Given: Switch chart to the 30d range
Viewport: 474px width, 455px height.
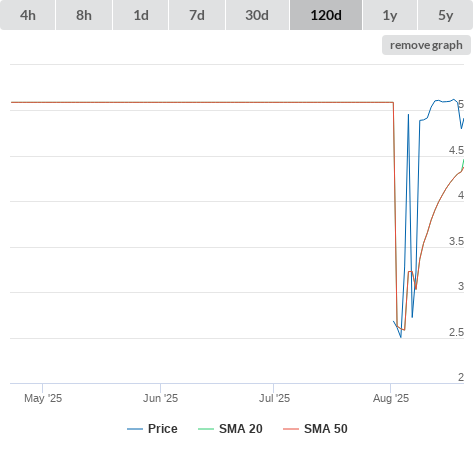Looking at the screenshot, I should point(257,15).
